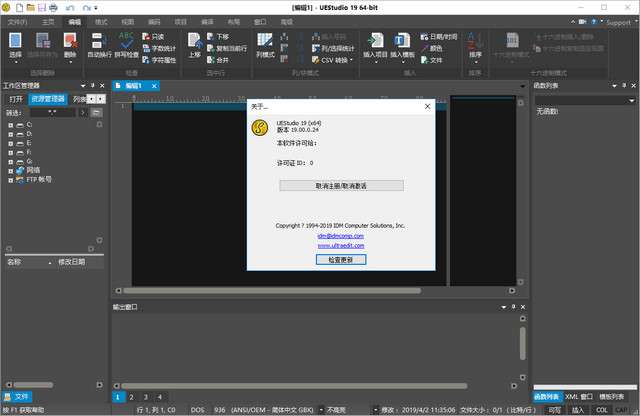
Task: Open the idm@idmcomp.com email link
Action: pyautogui.click(x=340, y=236)
